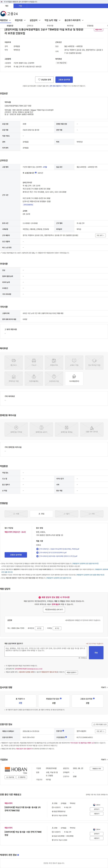Select the 전형방법 section tab
Viewport: 108px width, 868px height.
90,26
